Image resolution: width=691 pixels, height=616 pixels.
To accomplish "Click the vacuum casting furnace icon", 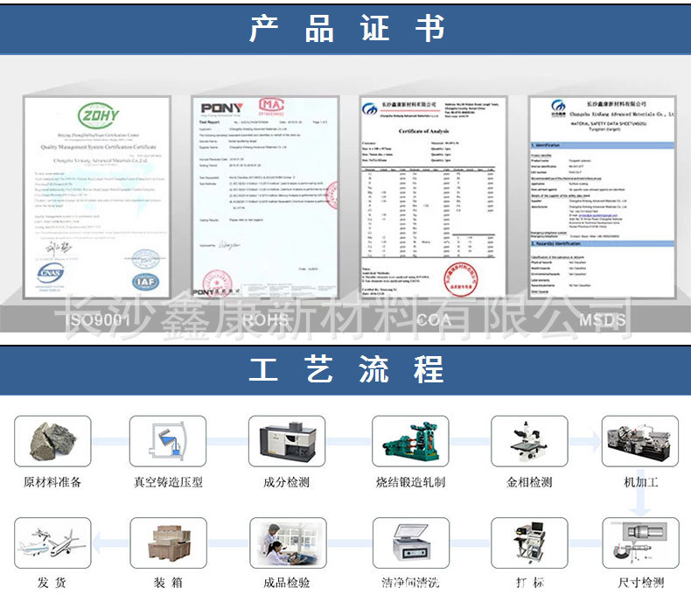I will click(168, 441).
